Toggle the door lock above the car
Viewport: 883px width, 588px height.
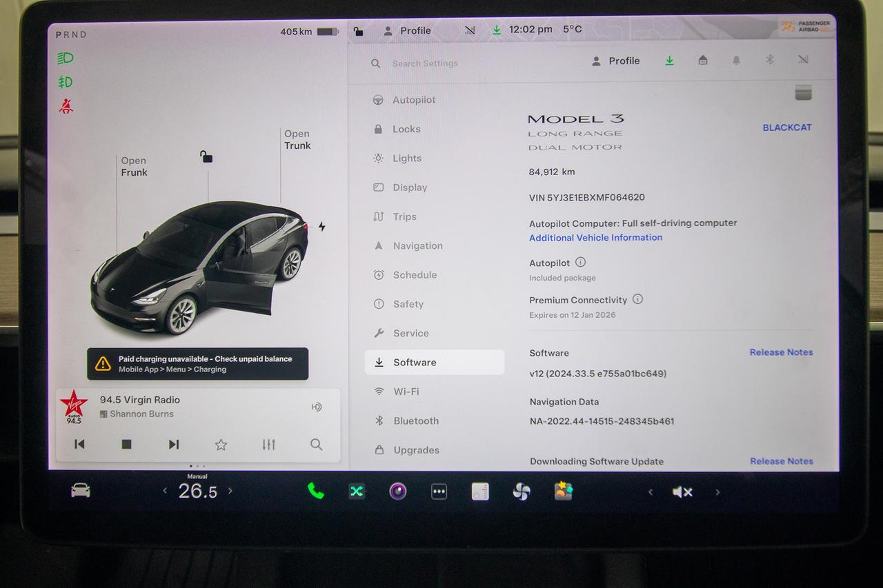[206, 156]
